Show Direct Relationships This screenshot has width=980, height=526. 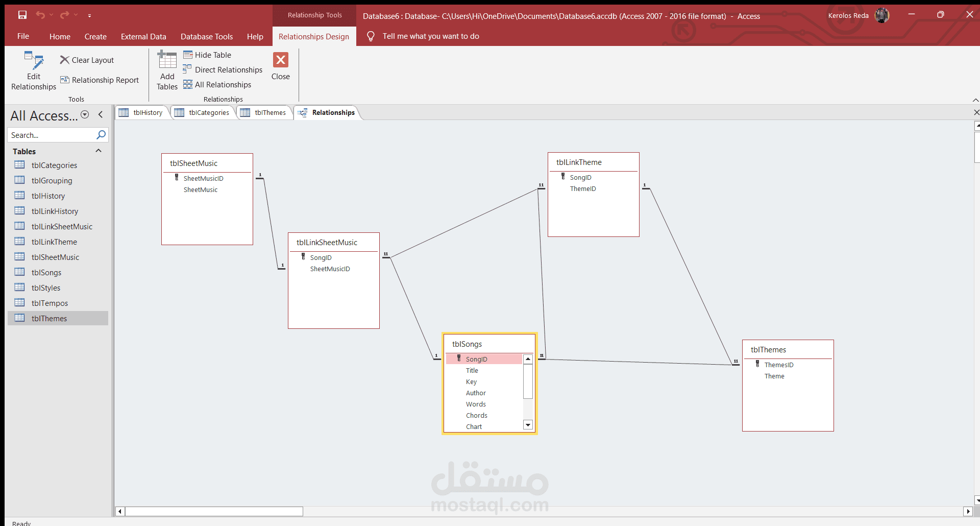(223, 70)
